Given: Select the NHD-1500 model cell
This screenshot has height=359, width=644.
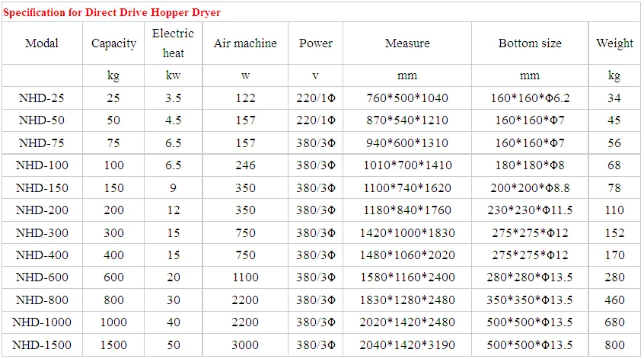Looking at the screenshot, I should tap(42, 345).
